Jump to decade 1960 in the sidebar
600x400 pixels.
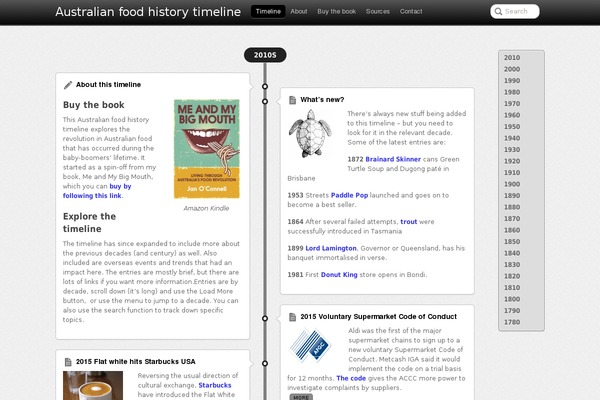pos(512,115)
